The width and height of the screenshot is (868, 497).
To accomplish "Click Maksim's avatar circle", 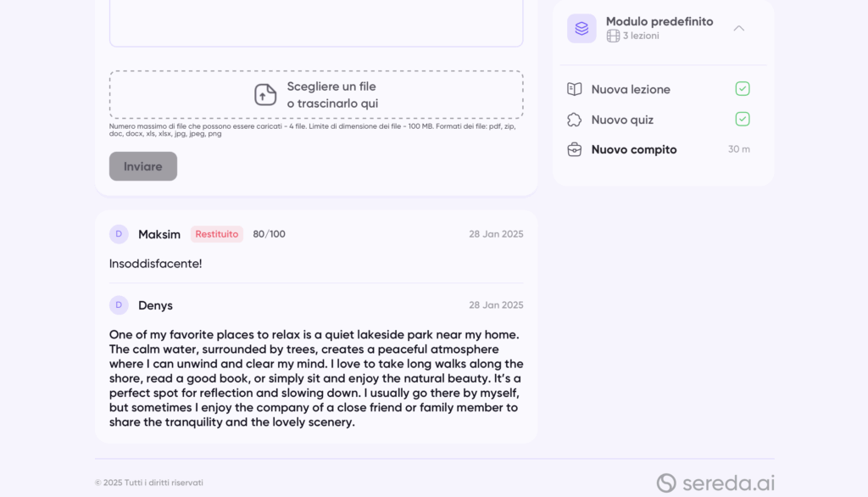I will tap(119, 234).
